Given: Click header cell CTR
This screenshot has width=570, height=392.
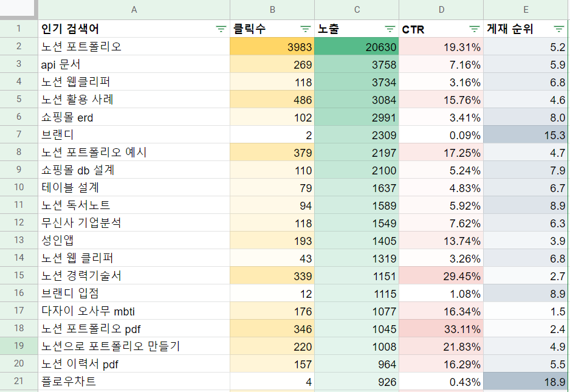Looking at the screenshot, I should pos(441,29).
